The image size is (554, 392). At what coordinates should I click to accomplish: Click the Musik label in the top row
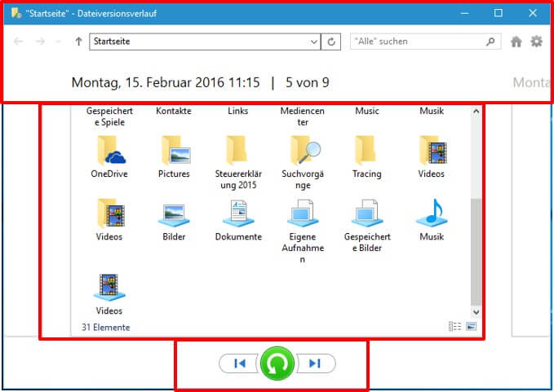coord(432,111)
